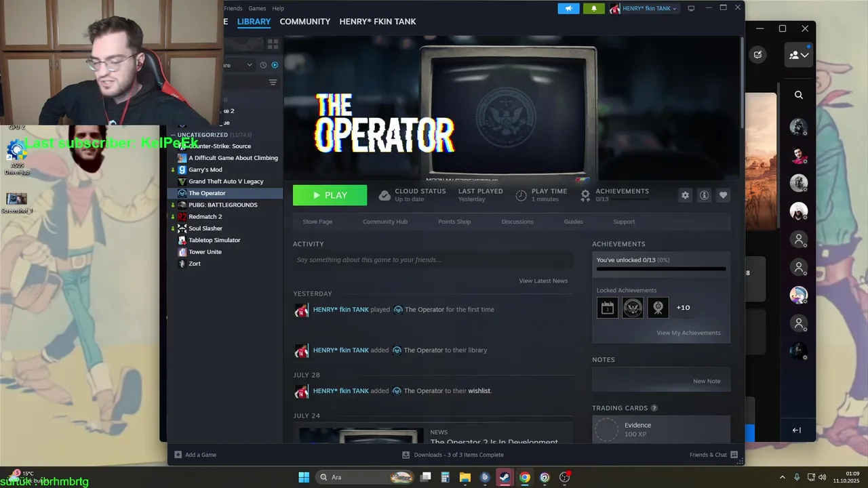Show game info icon
This screenshot has height=488, width=868.
pos(704,195)
